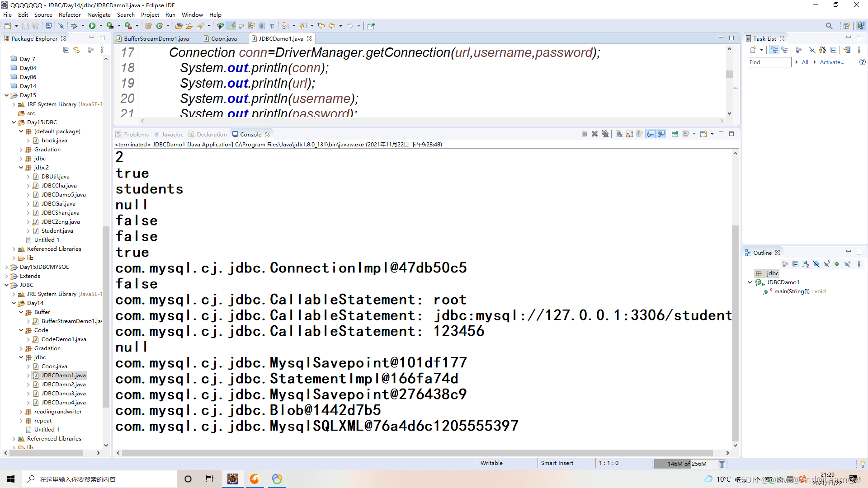Toggle Word Wrap in Console toolbar
868x488 pixels.
640,134
